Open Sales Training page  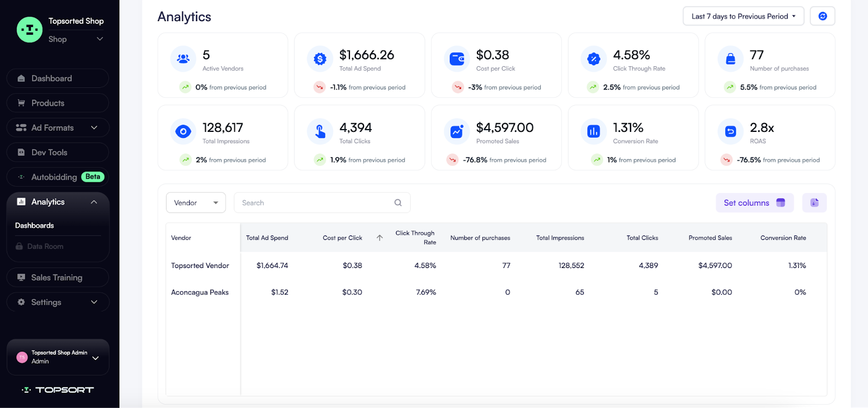tap(58, 277)
